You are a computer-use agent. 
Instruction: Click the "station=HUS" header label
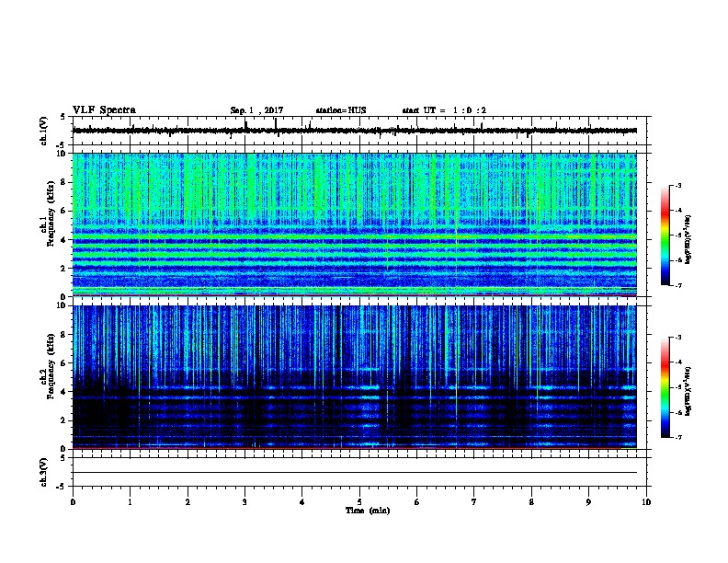tap(341, 110)
